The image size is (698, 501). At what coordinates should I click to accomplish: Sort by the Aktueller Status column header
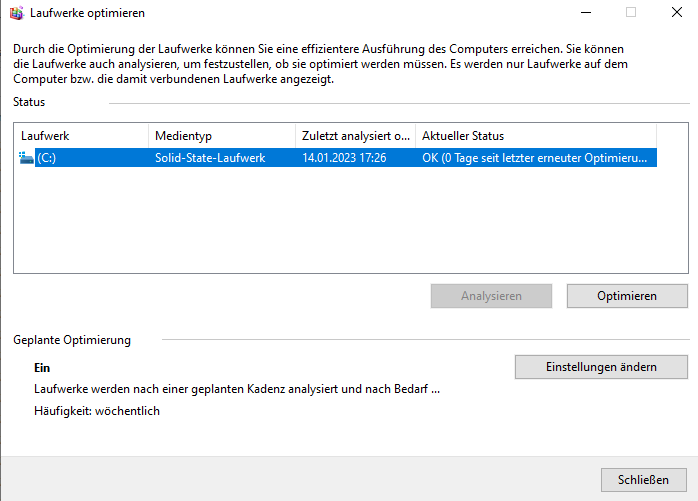536,135
